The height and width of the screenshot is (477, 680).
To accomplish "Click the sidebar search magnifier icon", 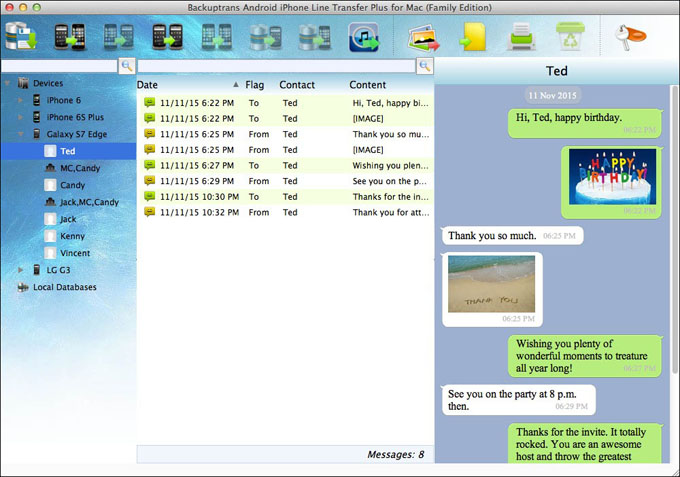I will (x=127, y=66).
